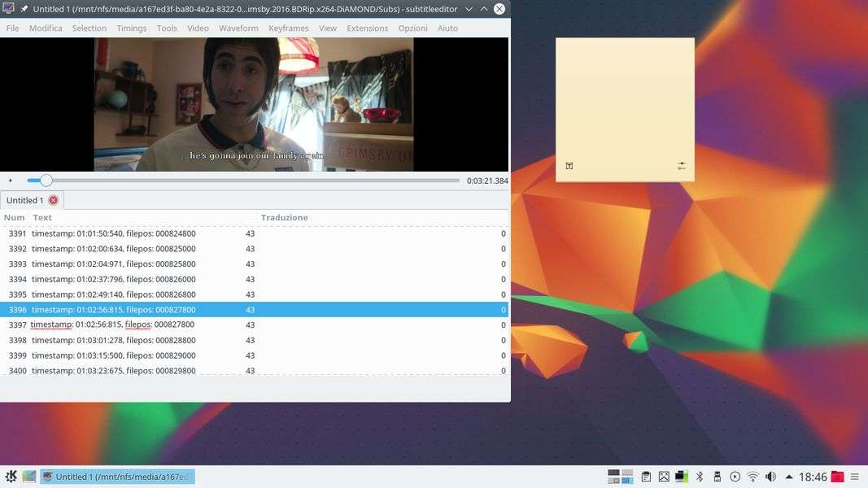Open the Selection menu
868x488 pixels.
point(89,28)
